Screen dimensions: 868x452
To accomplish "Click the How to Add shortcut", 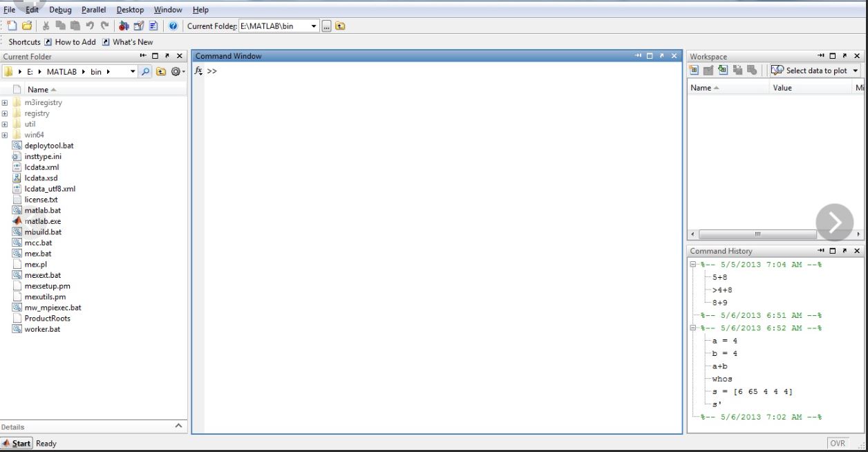I will pos(70,42).
